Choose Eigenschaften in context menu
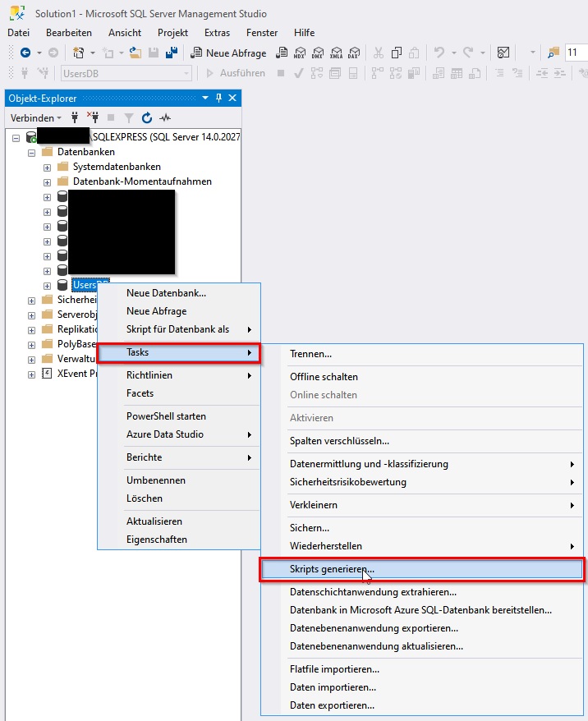Viewport: 588px width, 721px height. pos(179,540)
